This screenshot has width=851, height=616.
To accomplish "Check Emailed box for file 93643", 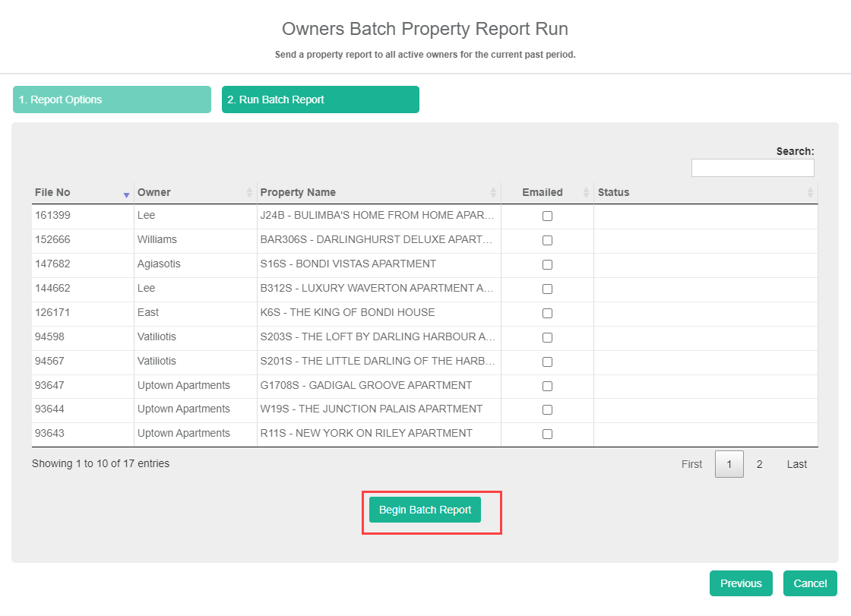I will [x=547, y=434].
